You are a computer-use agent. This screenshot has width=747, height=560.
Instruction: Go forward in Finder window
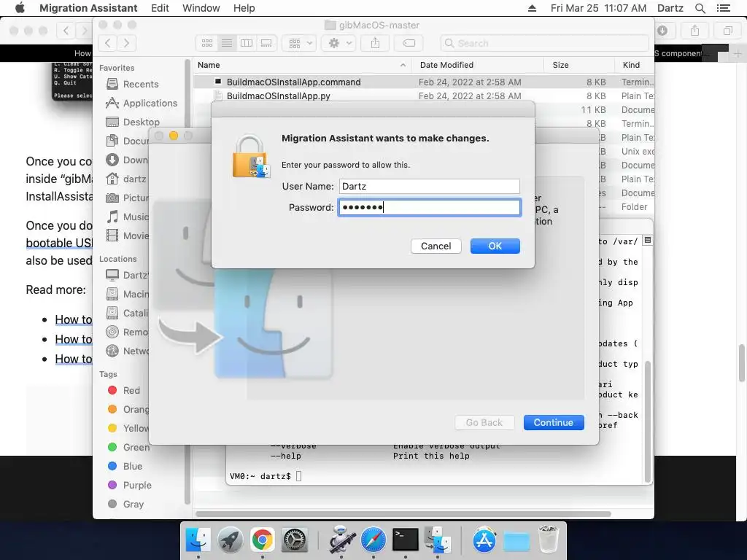[126, 43]
